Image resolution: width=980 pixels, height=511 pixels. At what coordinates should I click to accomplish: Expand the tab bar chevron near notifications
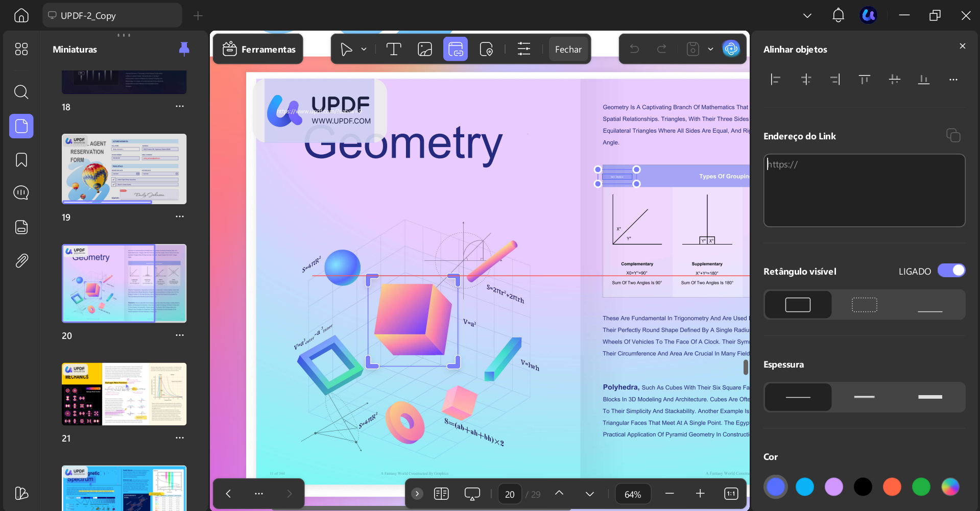[x=807, y=15]
